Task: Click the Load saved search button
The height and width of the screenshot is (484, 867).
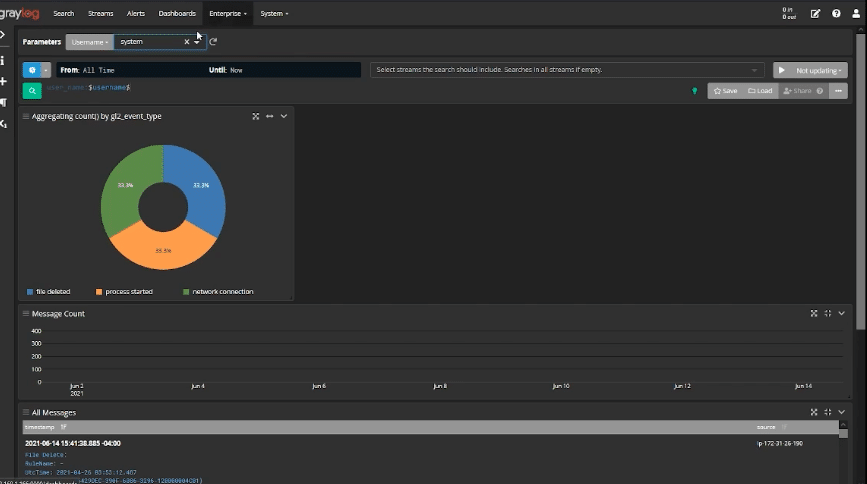Action: tap(760, 90)
